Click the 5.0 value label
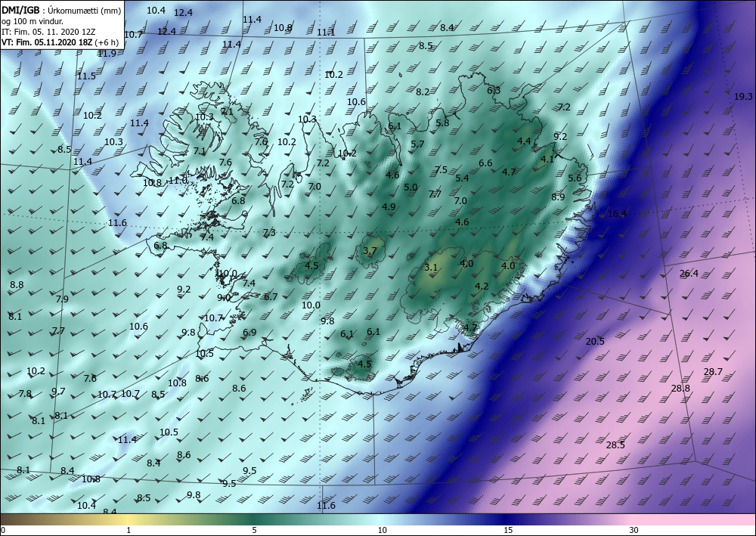756x536 pixels. (411, 187)
